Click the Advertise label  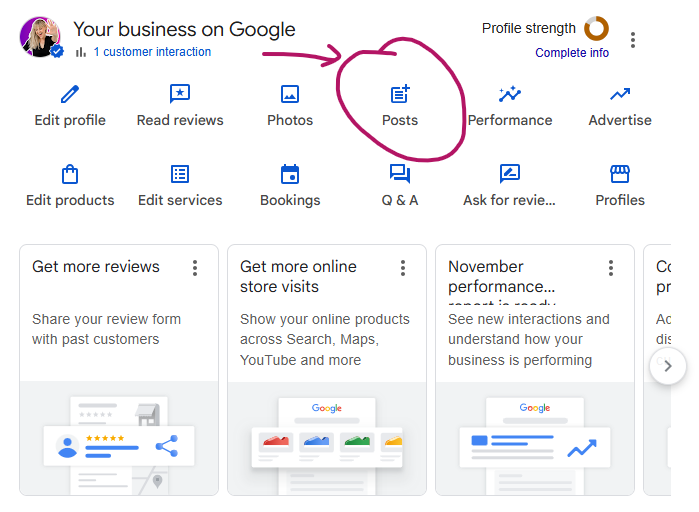620,120
